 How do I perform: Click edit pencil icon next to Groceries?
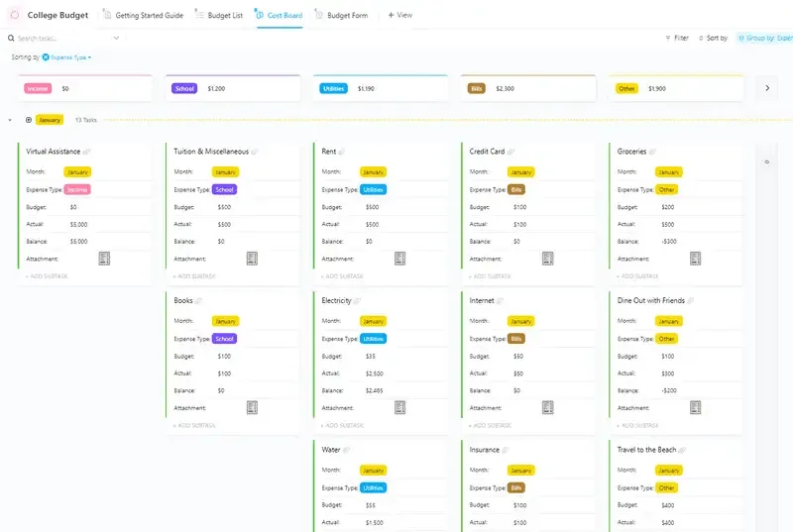[652, 152]
